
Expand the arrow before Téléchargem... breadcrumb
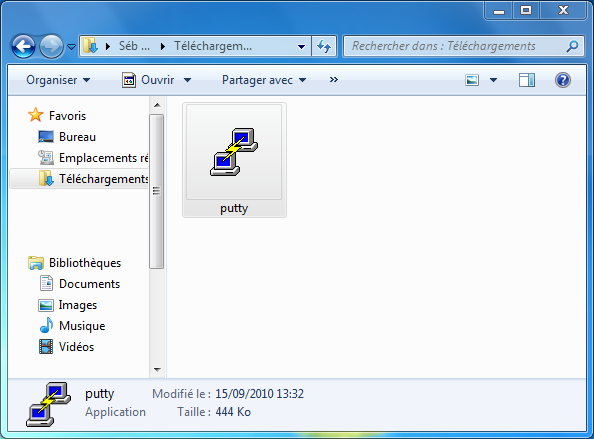point(163,47)
